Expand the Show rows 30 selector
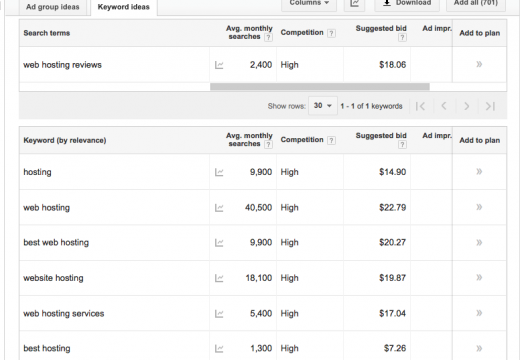The height and width of the screenshot is (360, 520). [x=323, y=106]
